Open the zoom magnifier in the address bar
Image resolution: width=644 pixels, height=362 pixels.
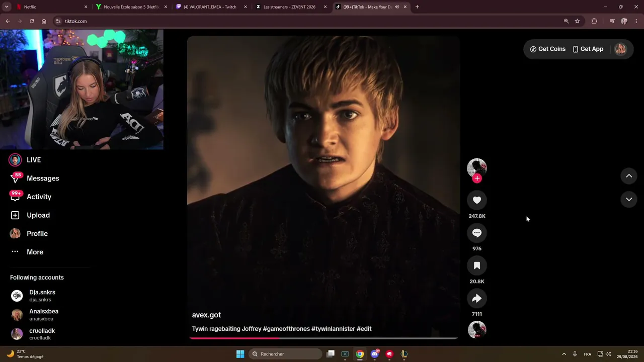[x=566, y=21]
